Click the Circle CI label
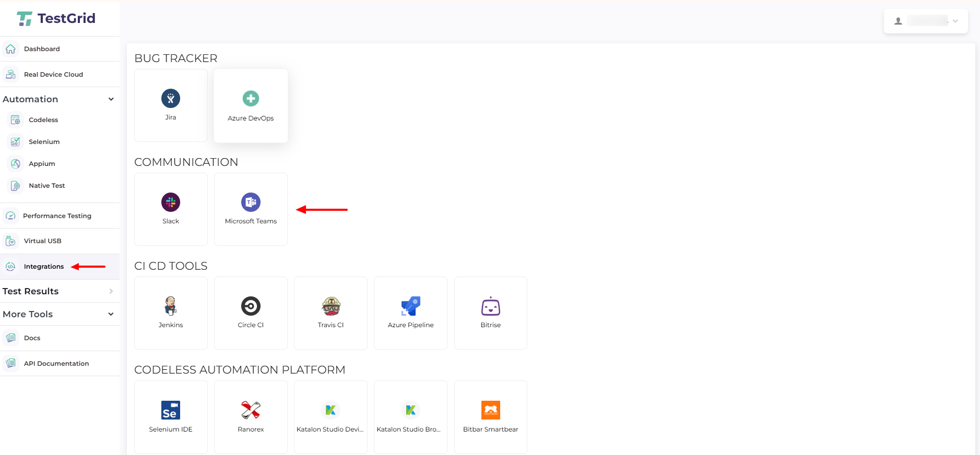This screenshot has width=980, height=455. [251, 325]
